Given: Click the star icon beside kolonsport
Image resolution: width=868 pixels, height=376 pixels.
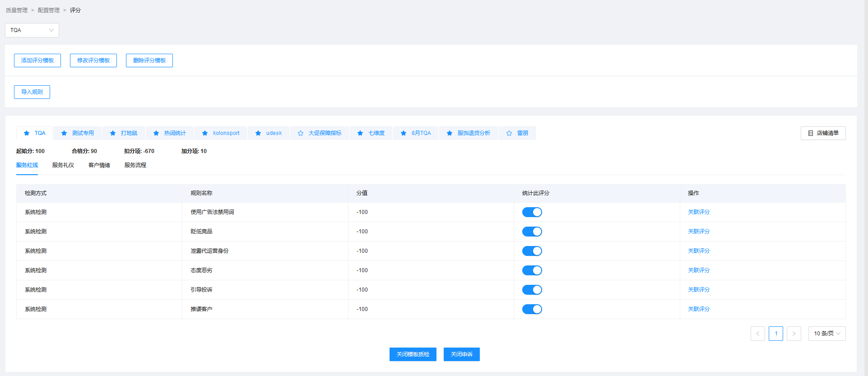Looking at the screenshot, I should [x=205, y=133].
